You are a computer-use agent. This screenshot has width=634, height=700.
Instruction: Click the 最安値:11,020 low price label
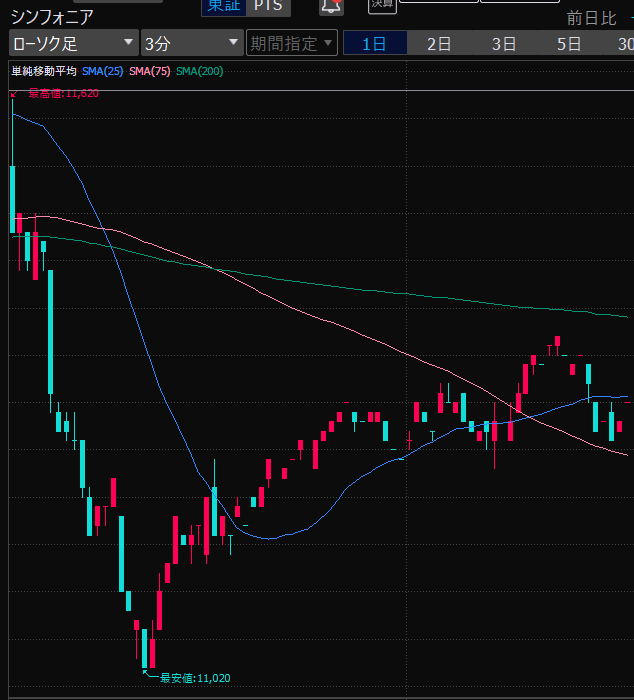point(195,678)
